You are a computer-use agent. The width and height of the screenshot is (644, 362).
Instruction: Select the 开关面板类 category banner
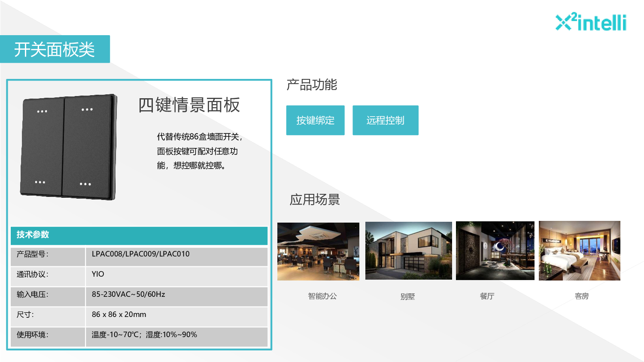55,49
